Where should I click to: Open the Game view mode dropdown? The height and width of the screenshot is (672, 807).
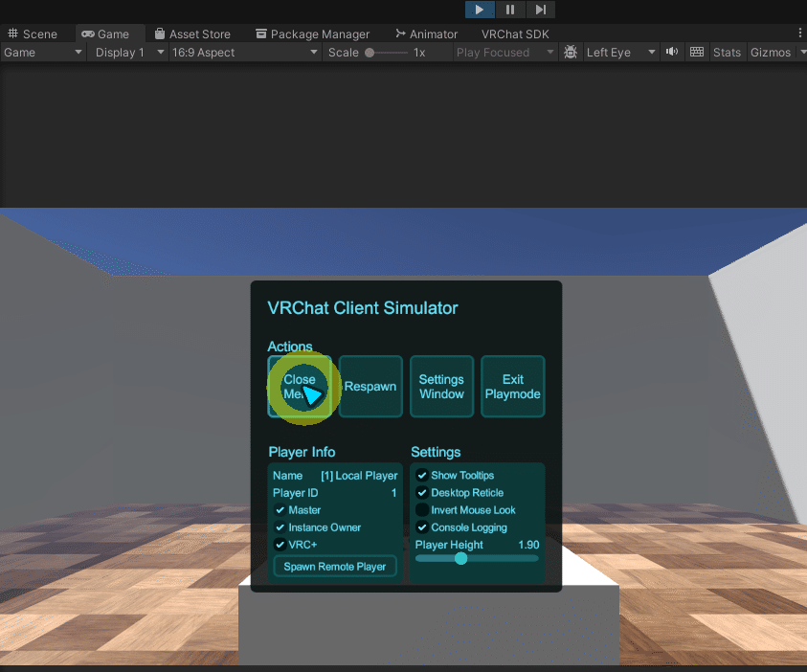(x=43, y=53)
